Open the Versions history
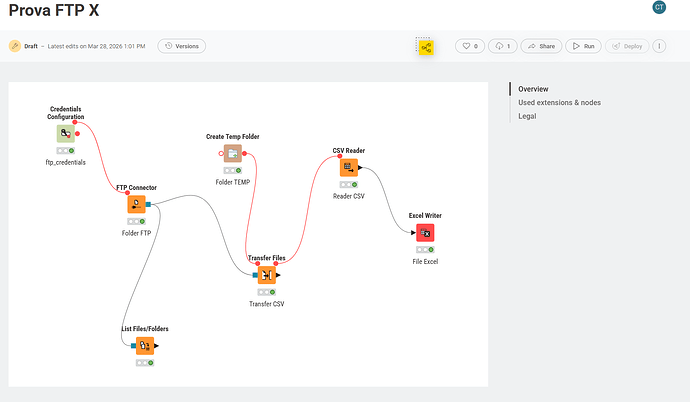 [182, 46]
